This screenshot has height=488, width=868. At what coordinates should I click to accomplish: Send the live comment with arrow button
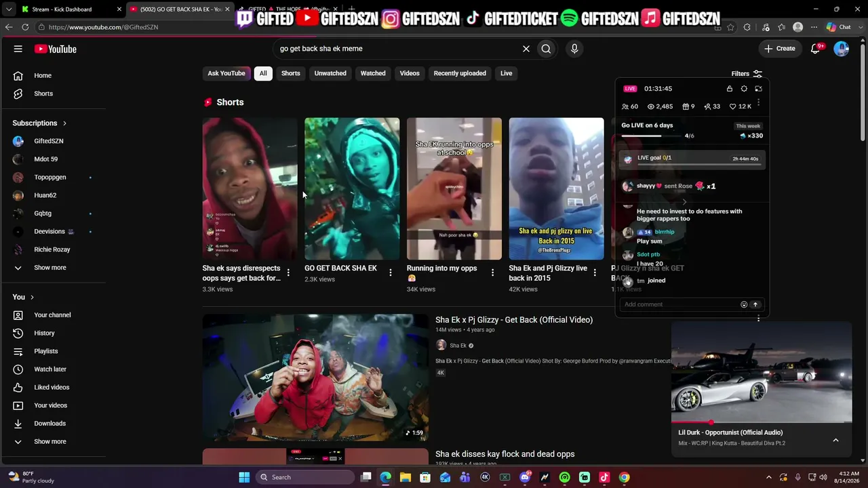coord(755,304)
